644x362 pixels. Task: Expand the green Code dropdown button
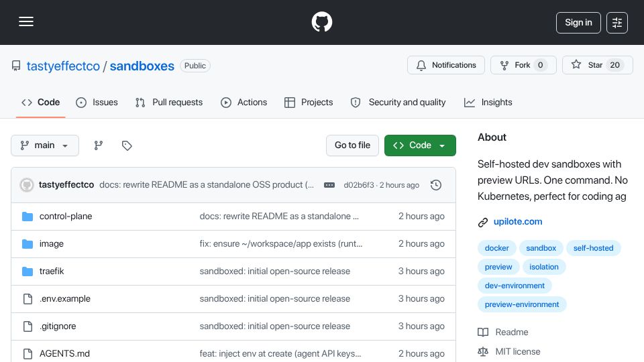420,145
